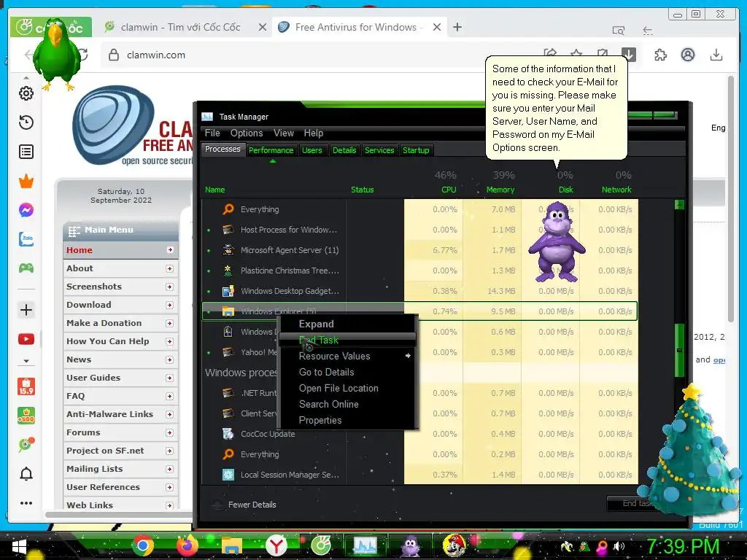Expand the sidebar collapsed items arrow
Image resolution: width=747 pixels, height=560 pixels.
[x=26, y=361]
